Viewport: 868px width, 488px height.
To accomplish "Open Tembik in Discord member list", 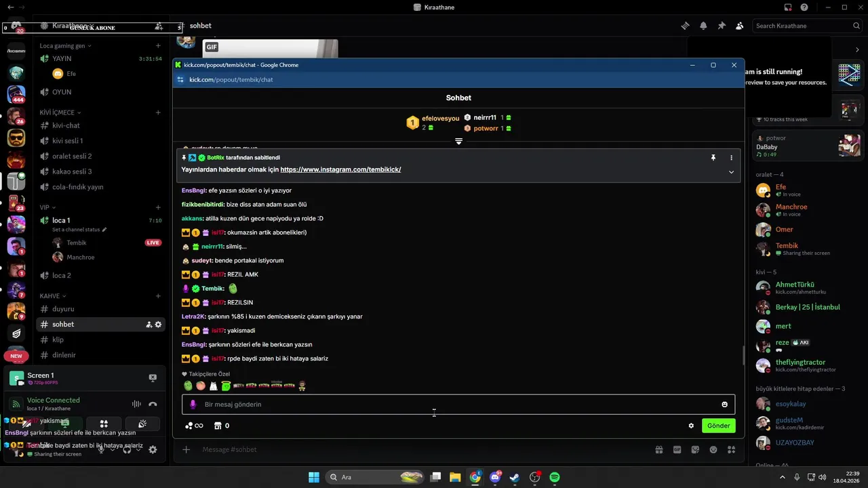I will pos(807,249).
